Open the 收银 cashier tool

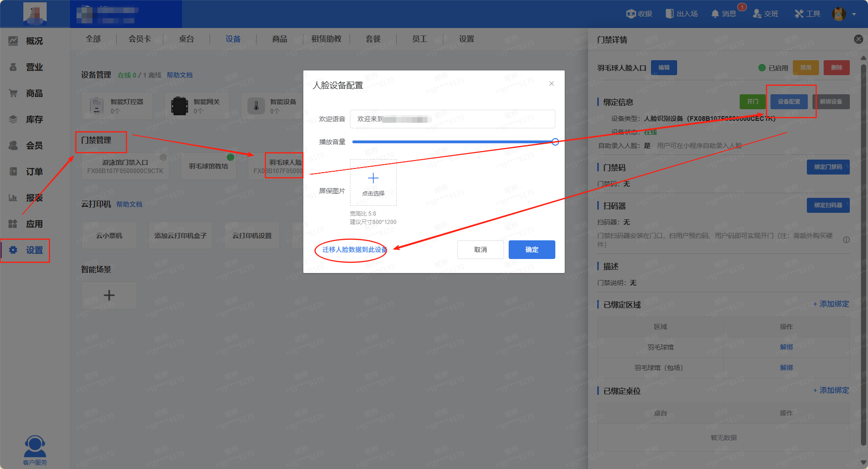[639, 14]
